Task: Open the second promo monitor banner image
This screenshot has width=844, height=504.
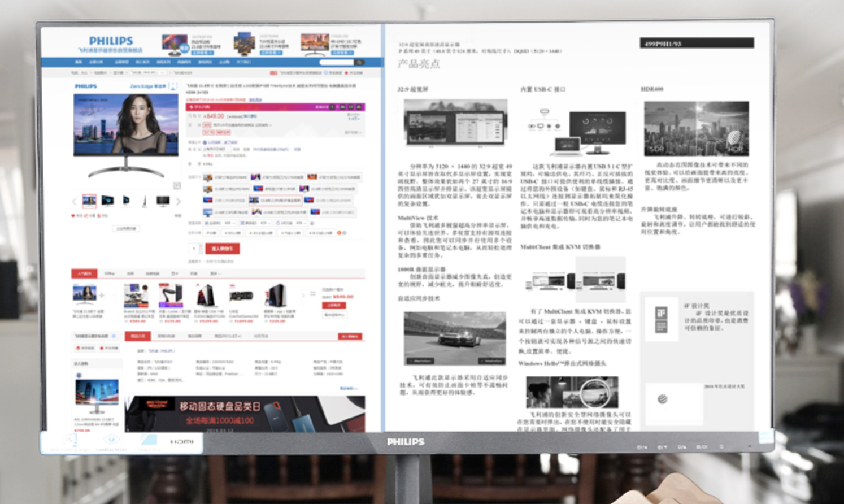Action: coord(245,44)
